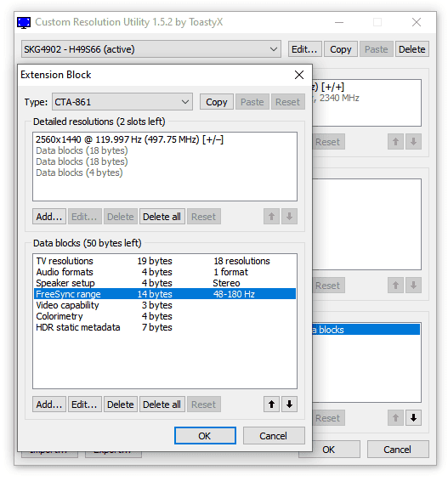Add a detailed resolution
The image size is (448, 481).
tap(49, 217)
